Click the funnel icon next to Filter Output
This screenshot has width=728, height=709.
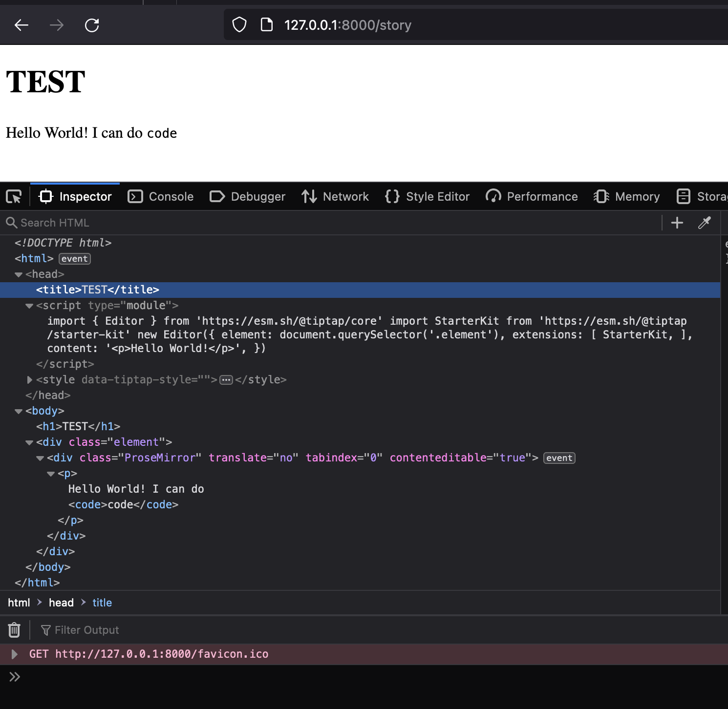pos(45,630)
